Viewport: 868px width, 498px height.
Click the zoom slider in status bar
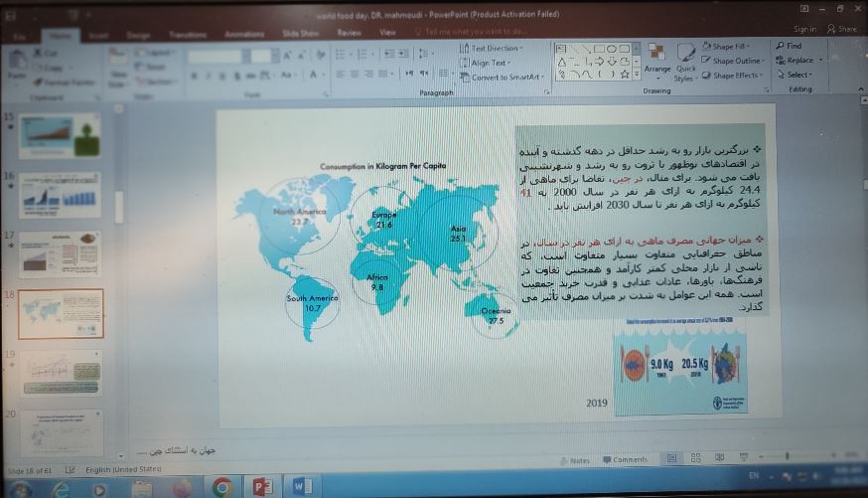790,458
